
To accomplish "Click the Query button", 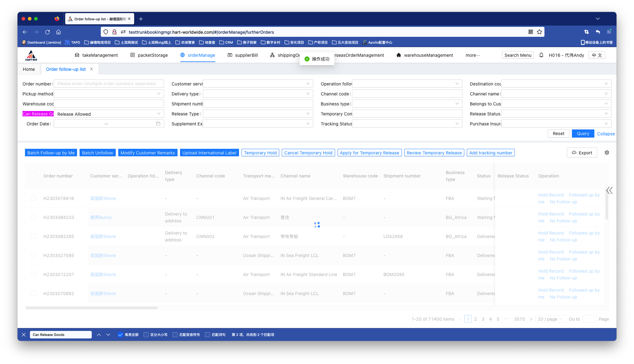I will [583, 133].
